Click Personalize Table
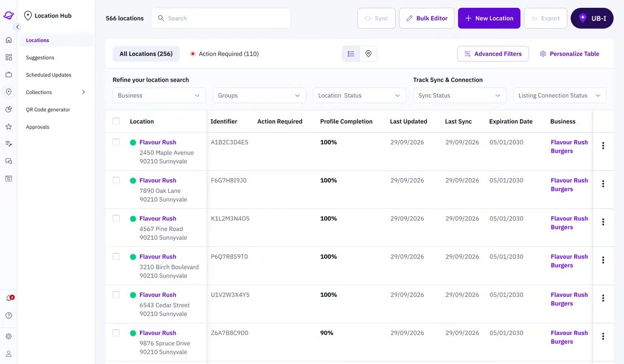Screen dimensions: 624x364 pos(569,54)
